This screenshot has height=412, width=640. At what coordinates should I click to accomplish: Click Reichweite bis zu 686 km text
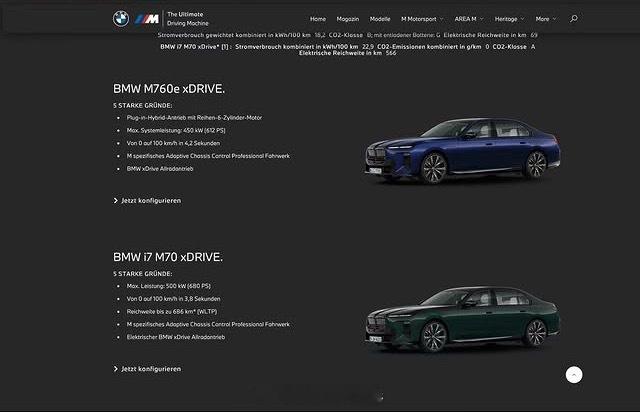(172, 312)
